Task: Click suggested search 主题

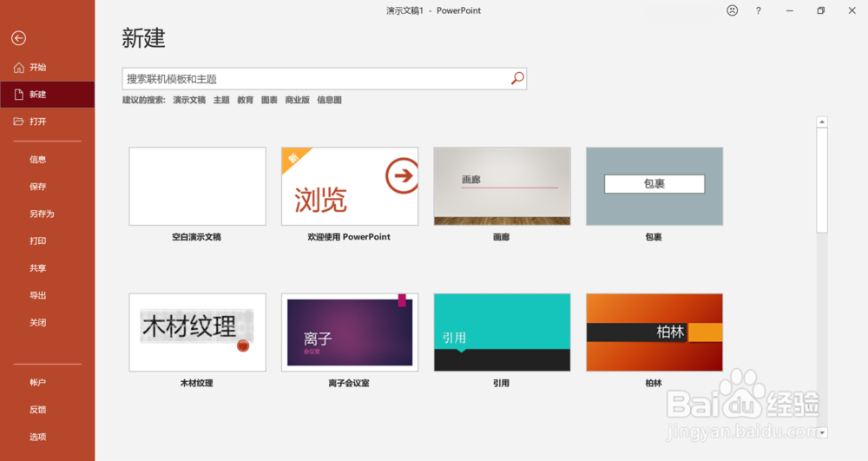Action: 221,100
